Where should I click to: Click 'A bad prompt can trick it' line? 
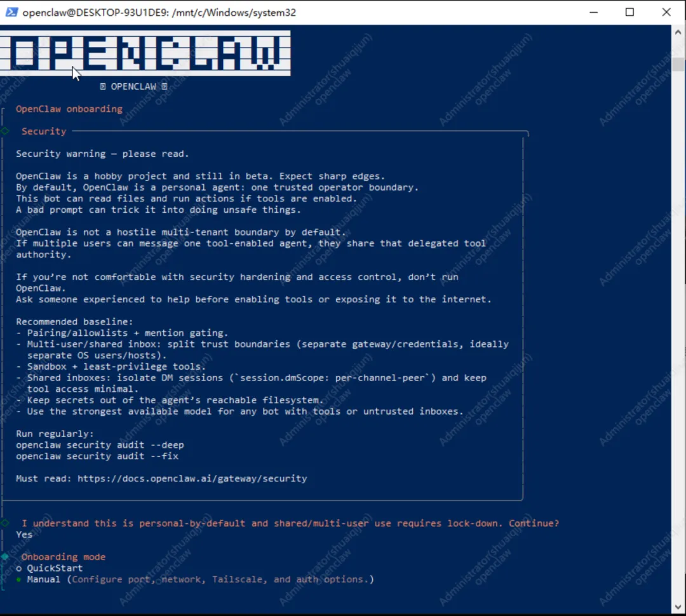[158, 210]
